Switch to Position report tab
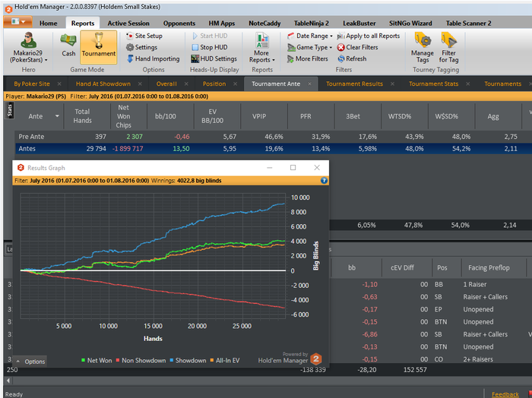532x398 pixels. tap(214, 84)
